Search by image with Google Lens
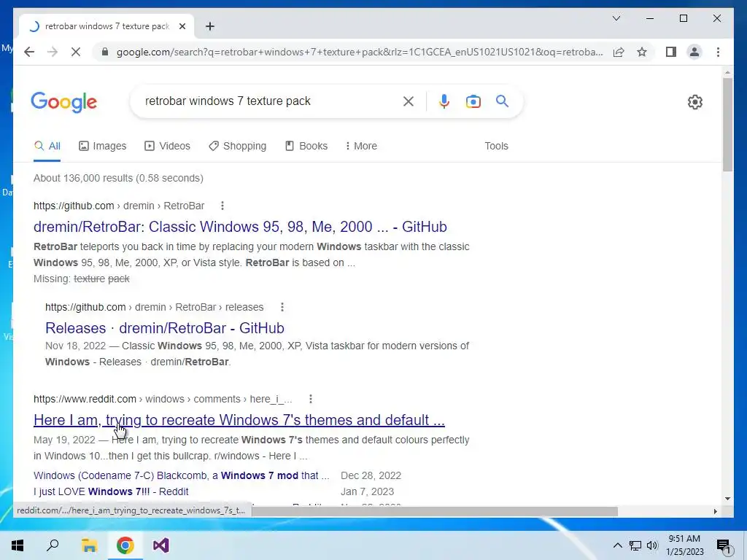This screenshot has width=747, height=560. coord(473,101)
